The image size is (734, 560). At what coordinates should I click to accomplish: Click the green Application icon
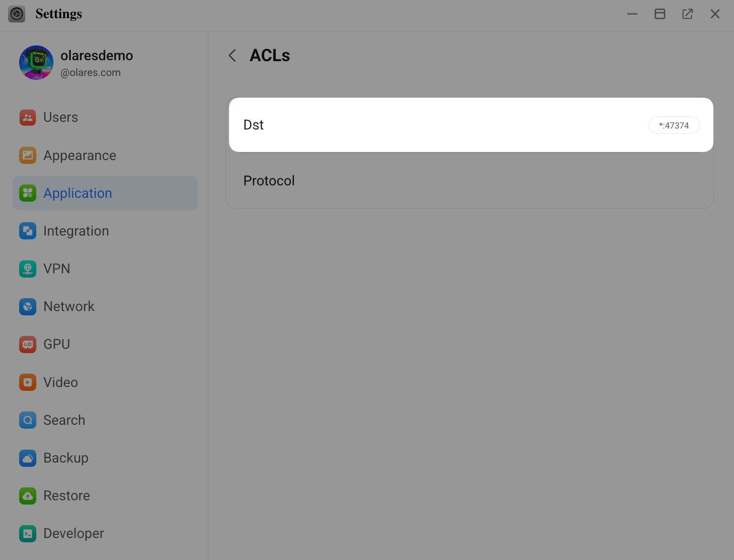(28, 193)
